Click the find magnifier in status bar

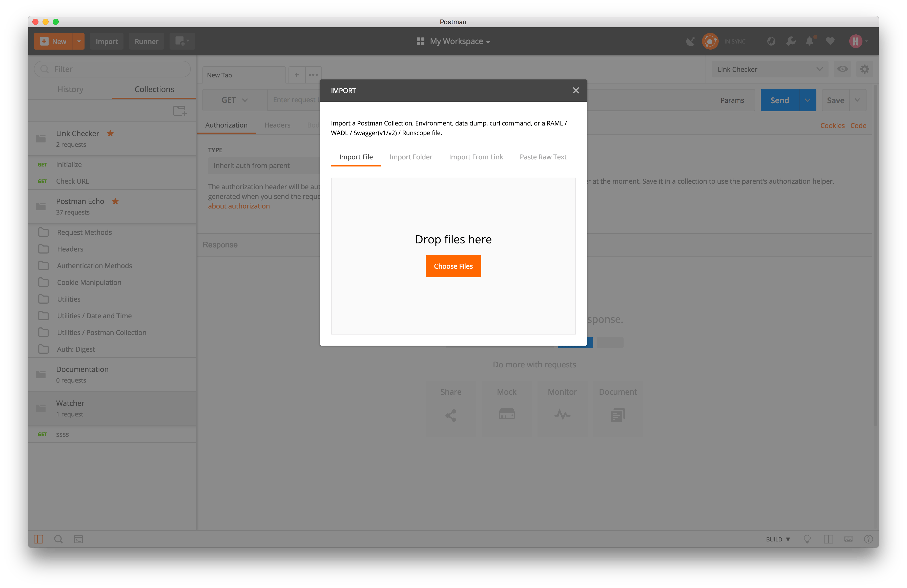coord(58,539)
